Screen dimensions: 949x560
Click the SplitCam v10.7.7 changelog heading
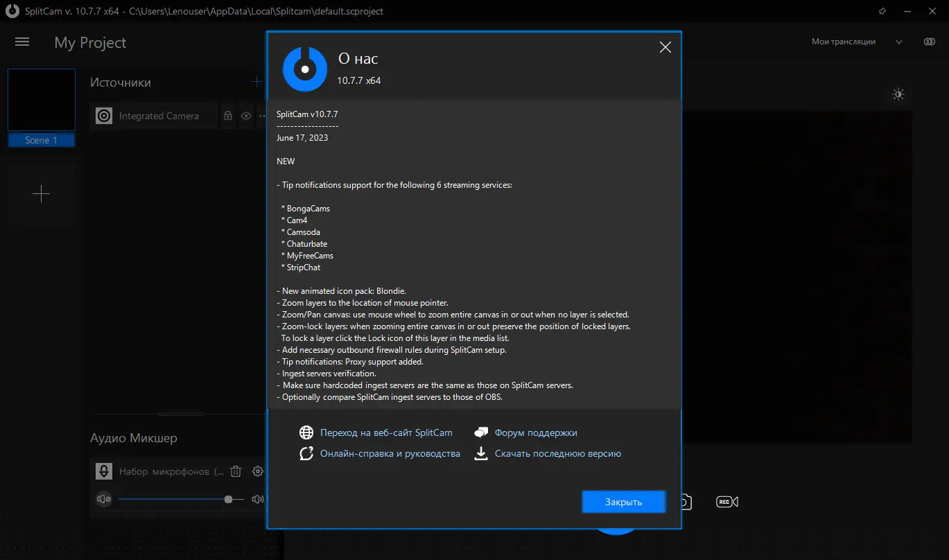tap(307, 114)
